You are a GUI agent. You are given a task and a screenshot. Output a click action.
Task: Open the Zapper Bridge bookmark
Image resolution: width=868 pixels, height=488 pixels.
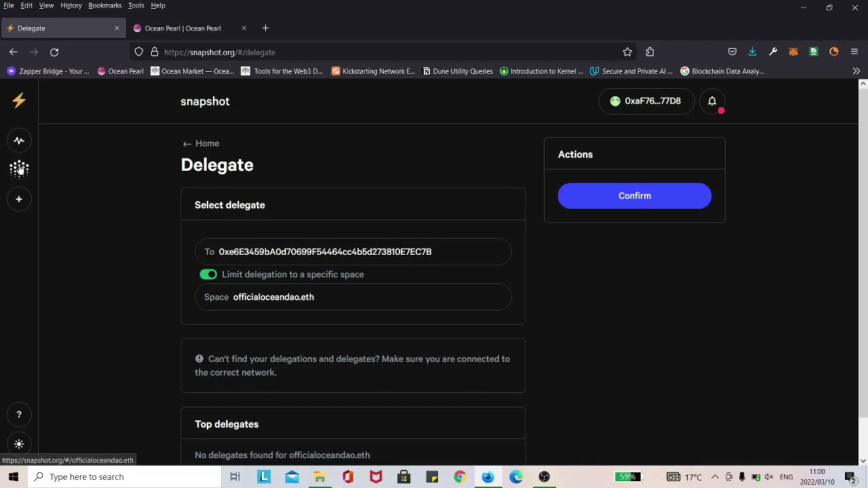tap(48, 71)
